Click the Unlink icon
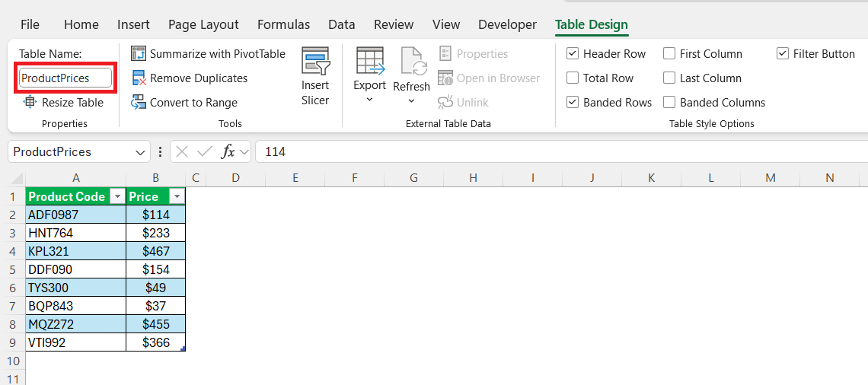The height and width of the screenshot is (385, 868). coord(445,102)
